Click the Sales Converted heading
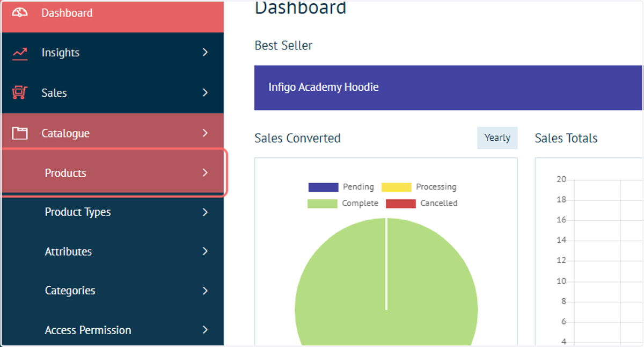 (297, 138)
